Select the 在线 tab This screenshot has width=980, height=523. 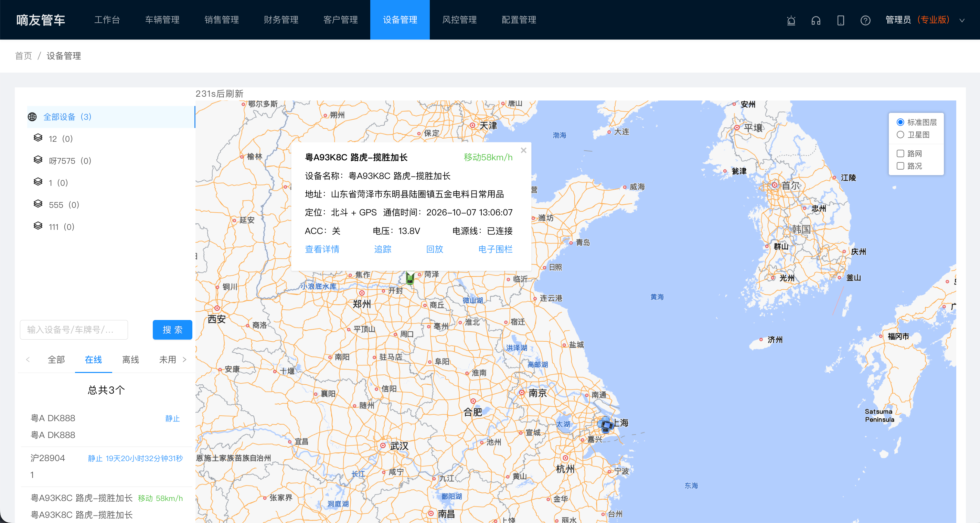(93, 360)
